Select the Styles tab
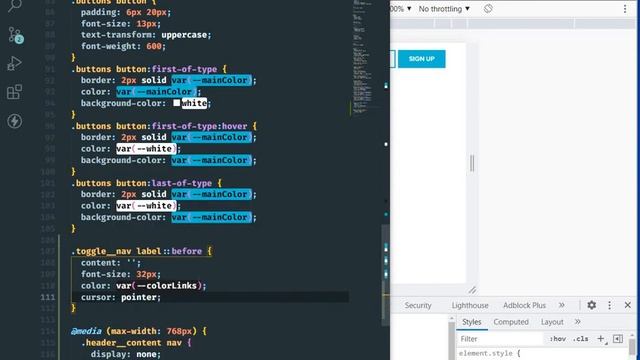 471,322
